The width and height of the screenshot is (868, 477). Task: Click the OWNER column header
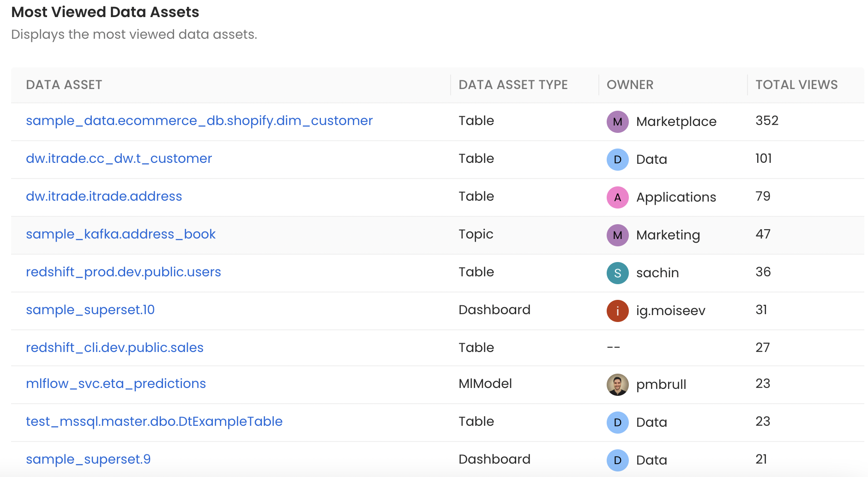629,85
